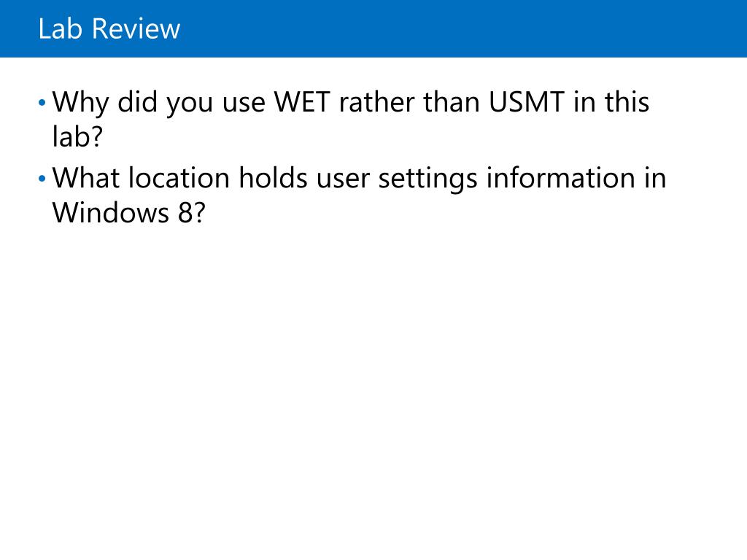Image resolution: width=747 pixels, height=560 pixels.
Task: Select the blue header banner
Action: point(373,28)
